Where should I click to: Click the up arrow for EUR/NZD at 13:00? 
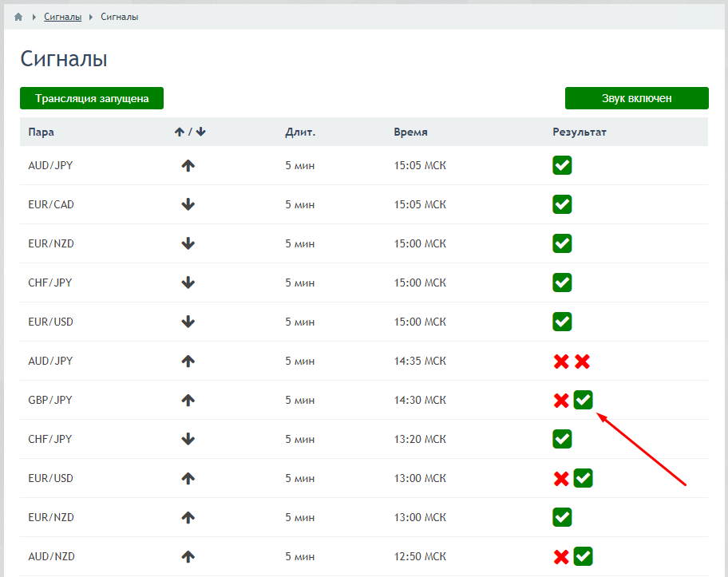point(188,517)
